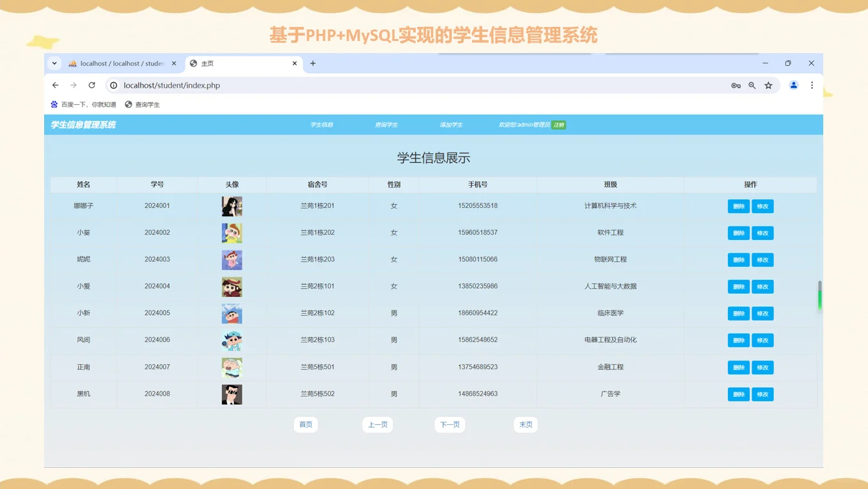Screen dimensions: 868x489
Task: Click the back navigation arrow
Action: pyautogui.click(x=55, y=84)
